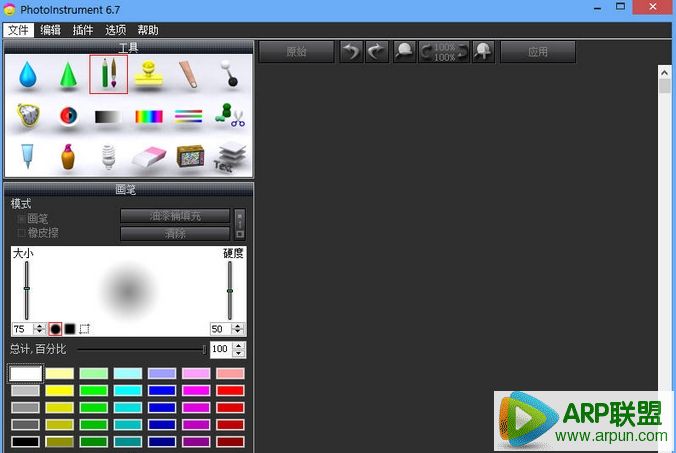Select the red eye removal tool
676x453 pixels.
pos(68,116)
